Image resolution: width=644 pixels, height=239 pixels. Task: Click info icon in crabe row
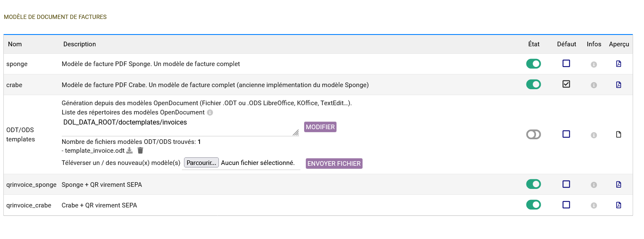coord(594,85)
